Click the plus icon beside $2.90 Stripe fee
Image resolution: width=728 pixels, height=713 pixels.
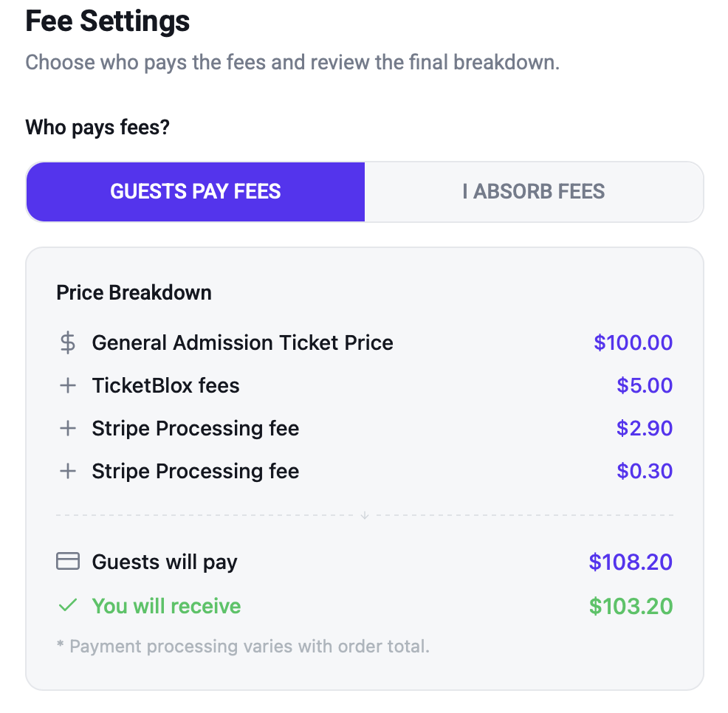point(68,428)
